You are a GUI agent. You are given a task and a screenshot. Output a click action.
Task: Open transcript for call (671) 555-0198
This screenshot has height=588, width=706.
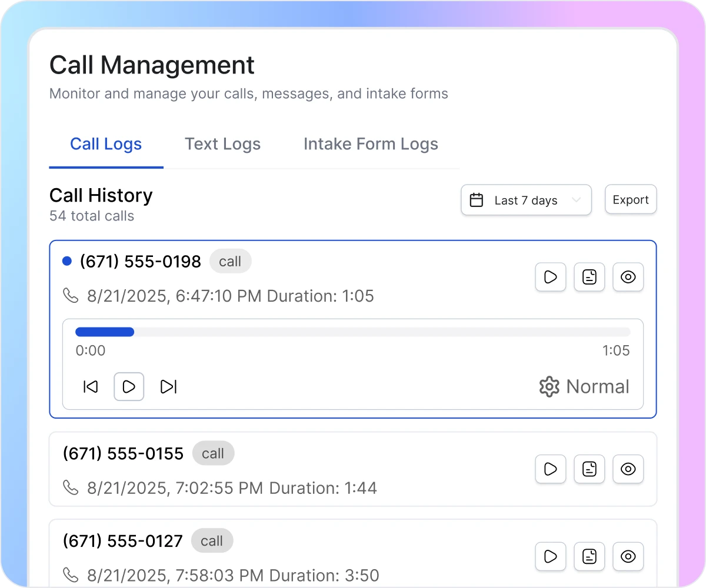click(x=589, y=277)
